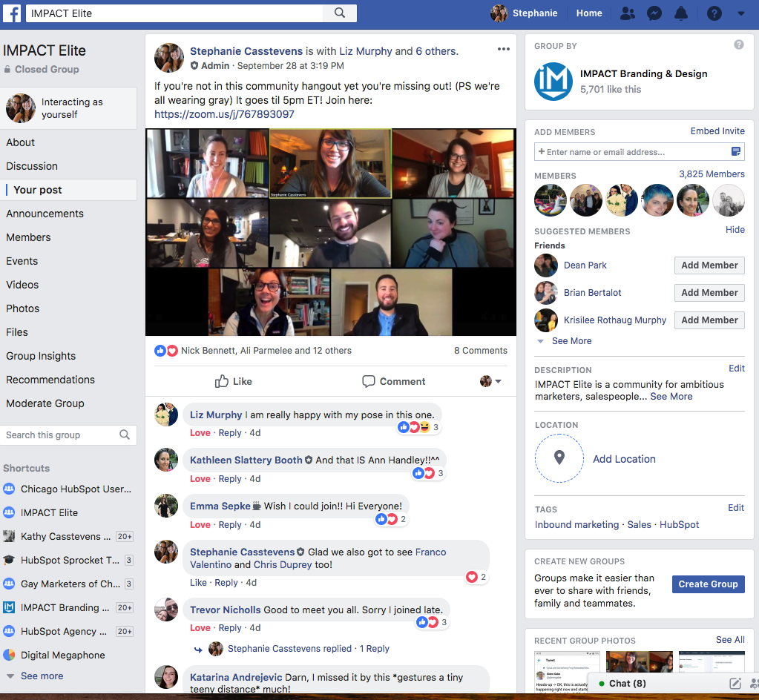Reply to Trevor Nicholls' comment
The image size is (759, 700).
click(230, 628)
